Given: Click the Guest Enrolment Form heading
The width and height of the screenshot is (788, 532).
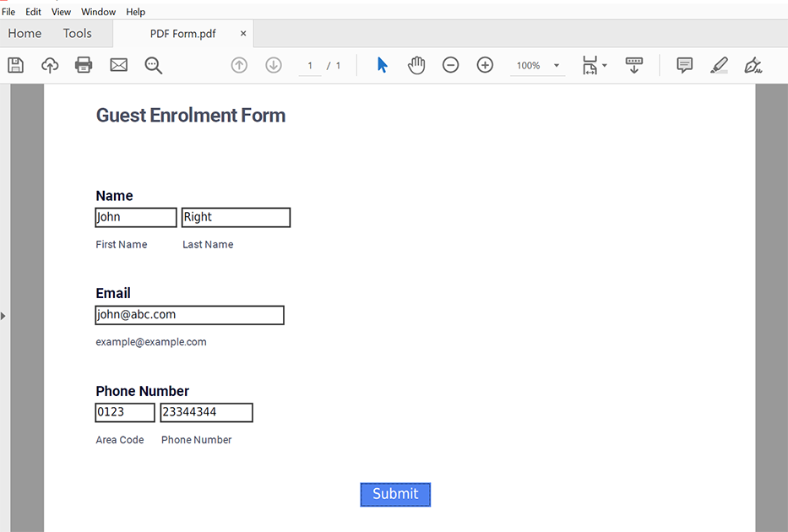Looking at the screenshot, I should 191,116.
